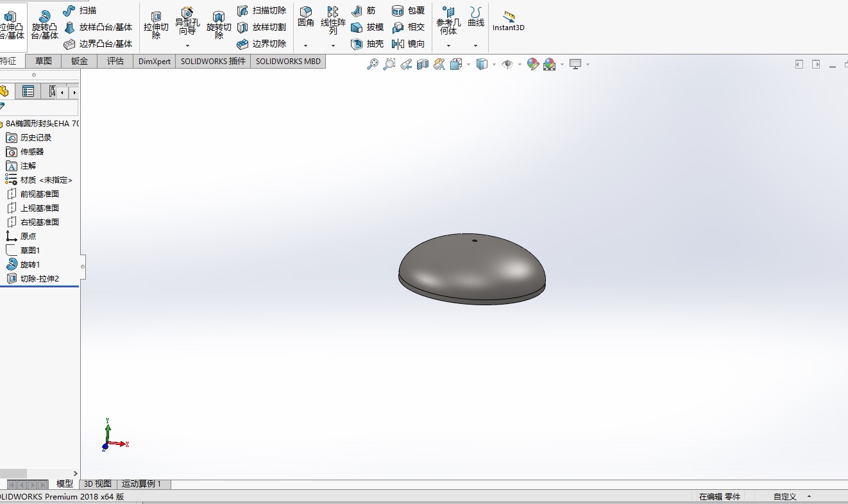This screenshot has height=504, width=848.
Task: Select the Revolved Cut (旋转切除) tool
Action: coord(219,26)
